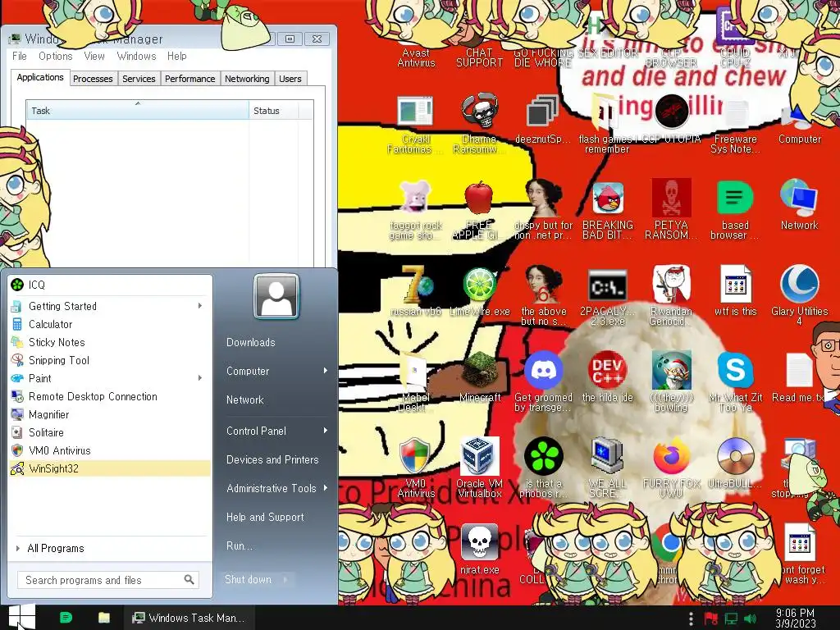Open the LimeWire.exe desktop icon
The width and height of the screenshot is (840, 630).
tap(479, 291)
